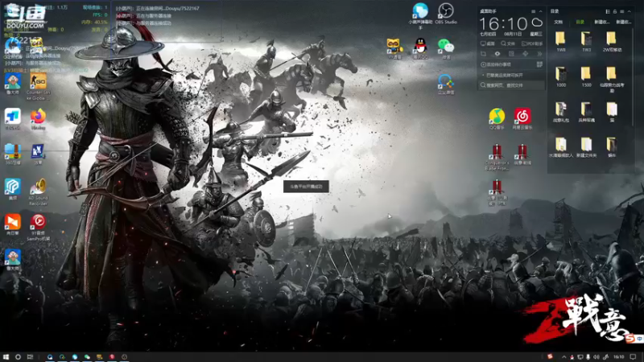Click the taskbar clock showing 16:10
Viewport: 644px width, 362px height.
tap(619, 357)
